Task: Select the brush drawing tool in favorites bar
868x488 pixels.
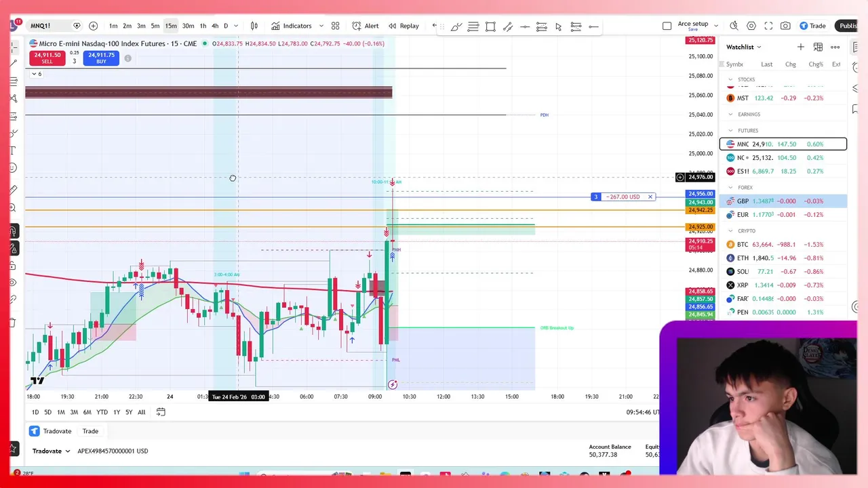Action: click(456, 26)
